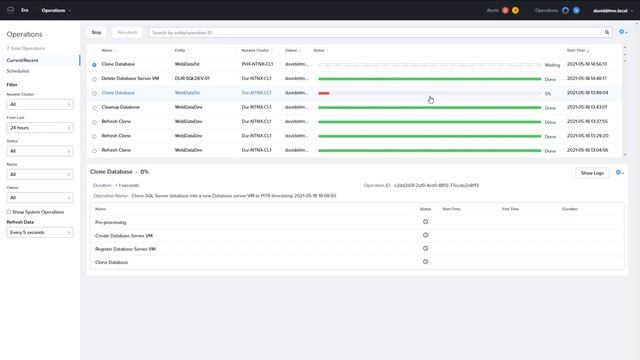Viewport: 640px width, 360px height.
Task: Select Refresh Clone radio started 13:04:56
Action: click(x=94, y=151)
